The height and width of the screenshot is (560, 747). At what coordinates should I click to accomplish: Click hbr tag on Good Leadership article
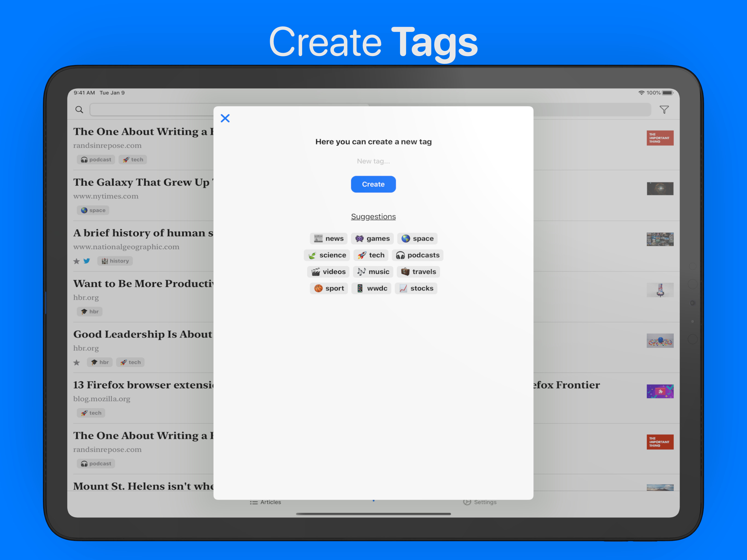tap(100, 362)
